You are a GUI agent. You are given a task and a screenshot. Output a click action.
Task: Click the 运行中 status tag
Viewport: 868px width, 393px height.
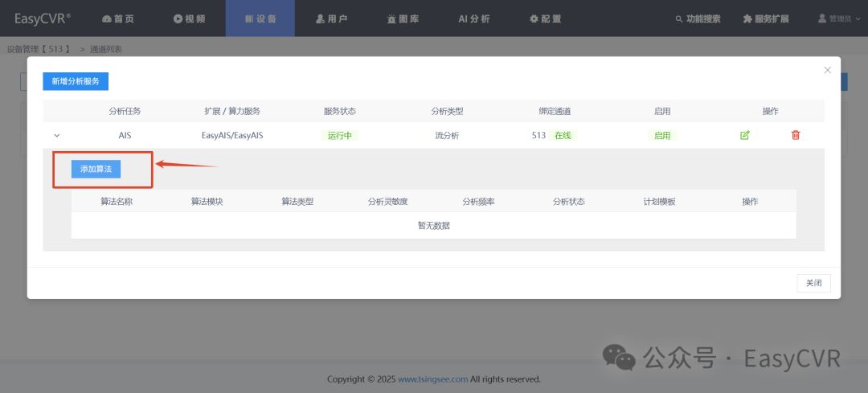coord(340,136)
